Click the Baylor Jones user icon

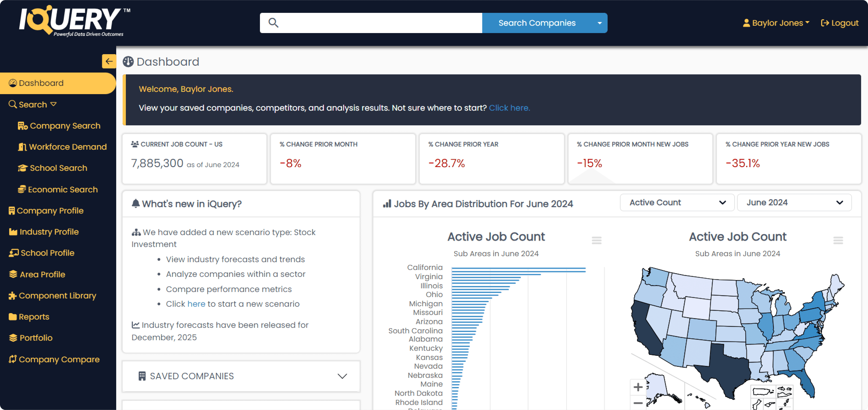pyautogui.click(x=746, y=23)
